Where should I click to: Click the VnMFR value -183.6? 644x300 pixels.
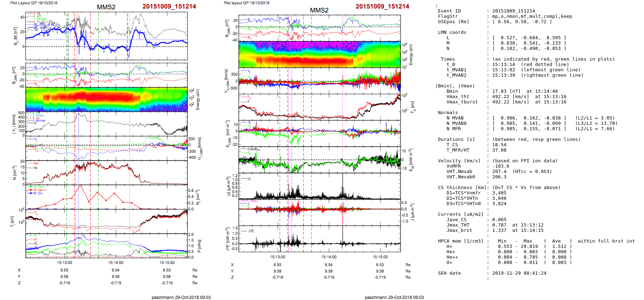(501, 166)
